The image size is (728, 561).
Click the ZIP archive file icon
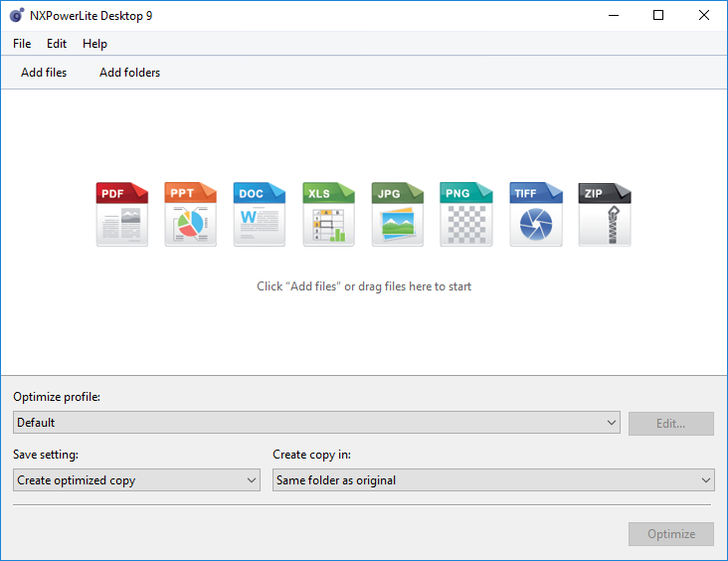point(605,214)
